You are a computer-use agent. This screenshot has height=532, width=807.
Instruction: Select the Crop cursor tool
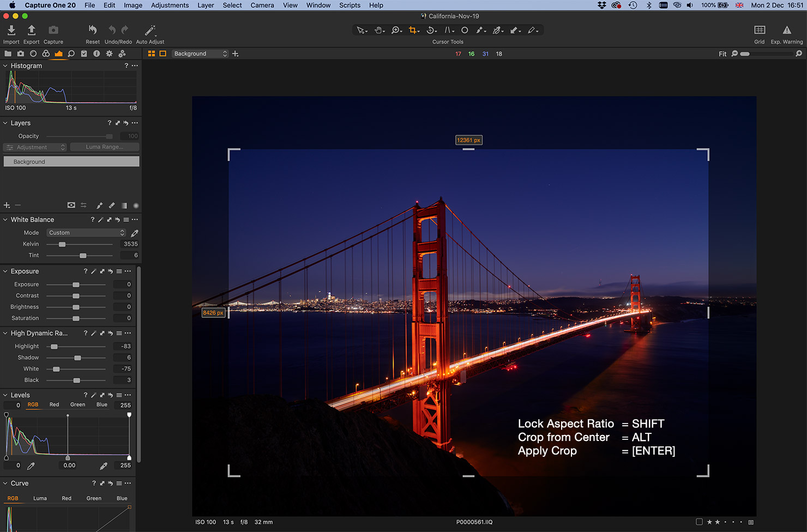[413, 31]
